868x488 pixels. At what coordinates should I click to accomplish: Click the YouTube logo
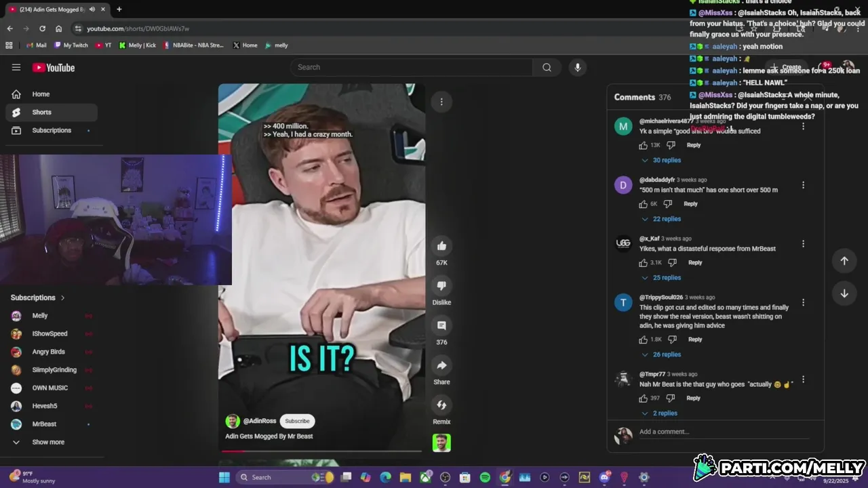pyautogui.click(x=54, y=68)
